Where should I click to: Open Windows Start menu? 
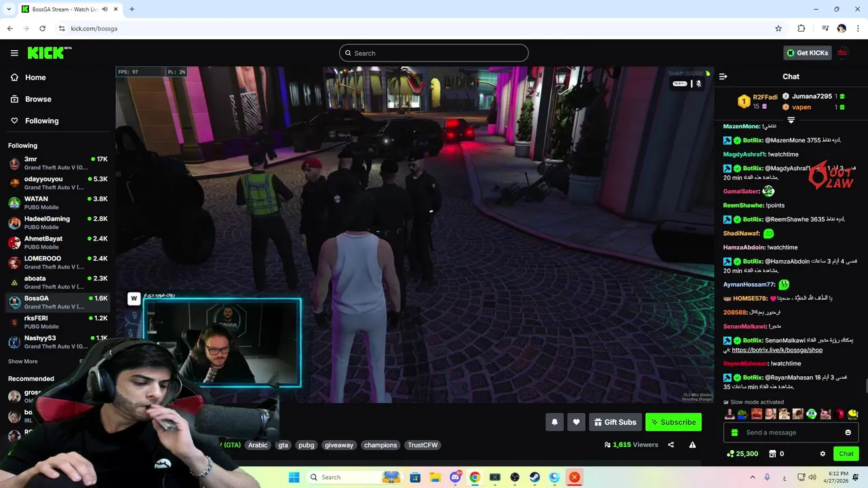tap(294, 477)
